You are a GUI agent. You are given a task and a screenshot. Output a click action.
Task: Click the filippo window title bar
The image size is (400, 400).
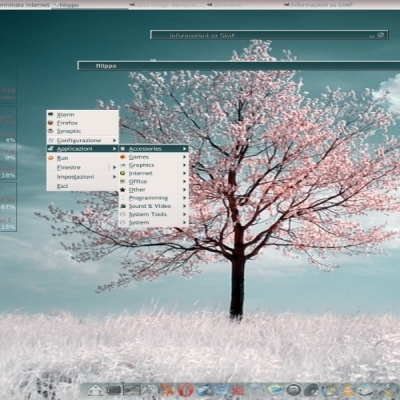point(239,66)
